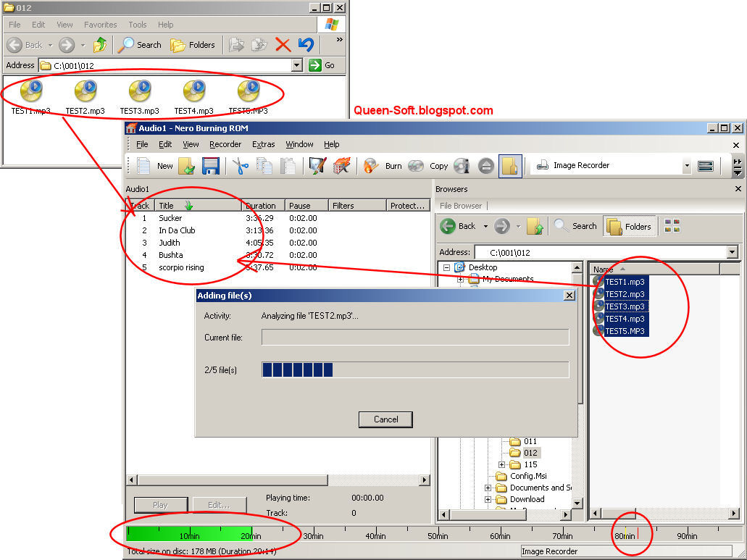Viewport: 747px width, 560px height.
Task: Select track 5 scorpio rising
Action: (277, 267)
